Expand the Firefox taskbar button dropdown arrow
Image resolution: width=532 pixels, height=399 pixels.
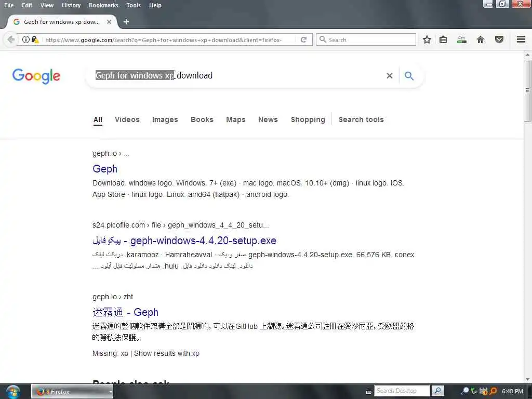(111, 392)
